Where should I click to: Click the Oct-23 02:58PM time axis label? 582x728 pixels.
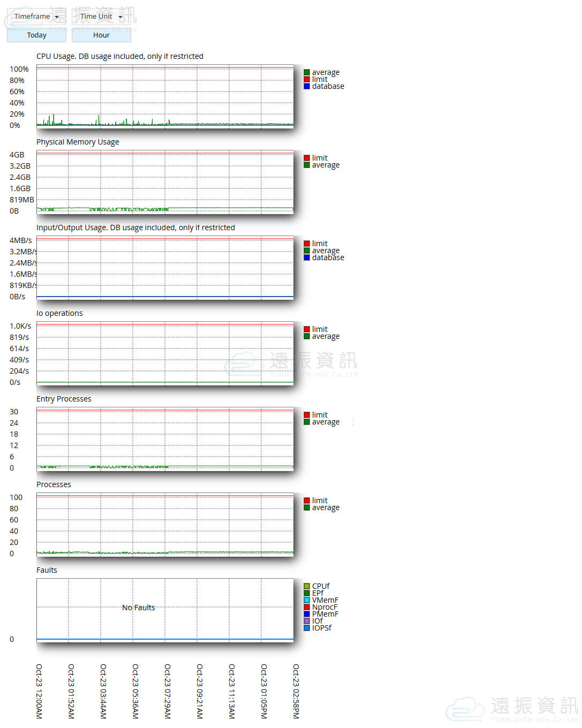click(296, 691)
